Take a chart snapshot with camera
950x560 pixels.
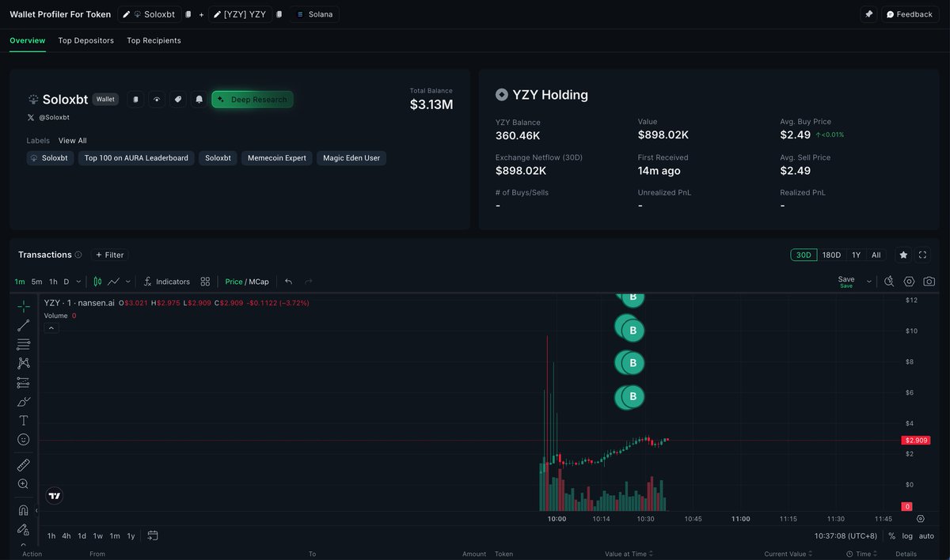[x=929, y=282]
